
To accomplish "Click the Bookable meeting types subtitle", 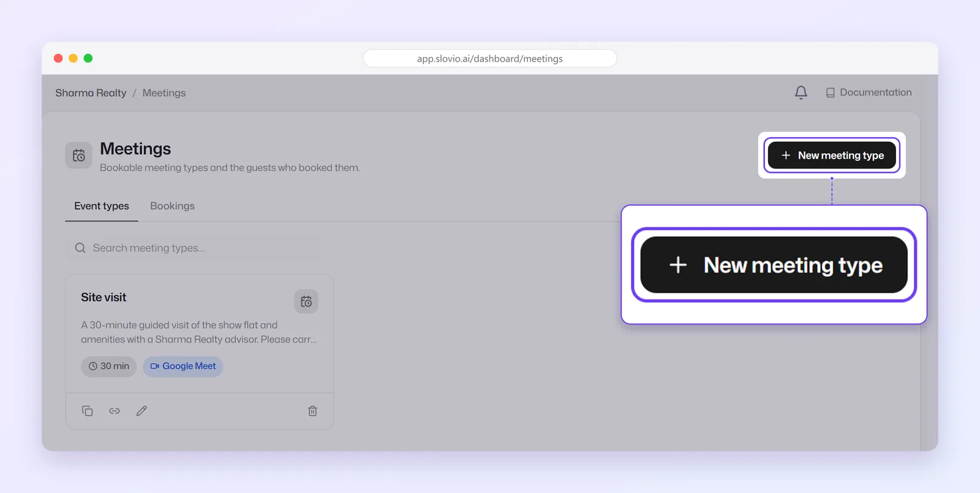I will click(x=230, y=168).
